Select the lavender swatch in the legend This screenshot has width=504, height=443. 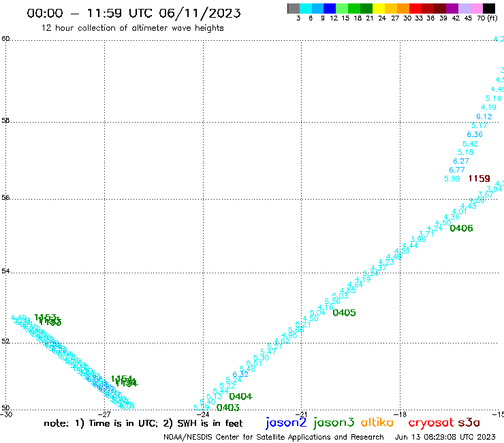(464, 8)
